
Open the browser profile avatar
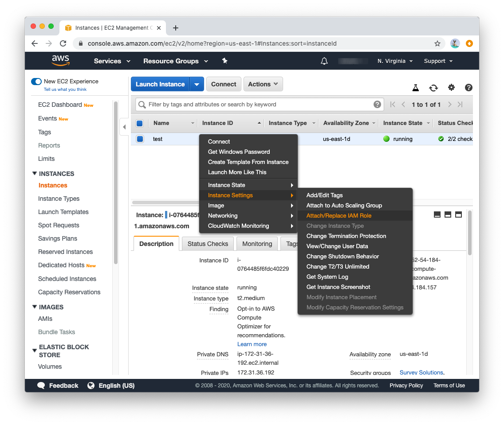pyautogui.click(x=455, y=43)
